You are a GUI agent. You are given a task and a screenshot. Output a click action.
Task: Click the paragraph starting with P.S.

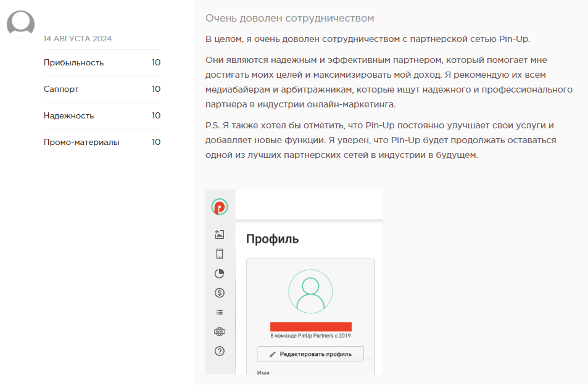[381, 140]
